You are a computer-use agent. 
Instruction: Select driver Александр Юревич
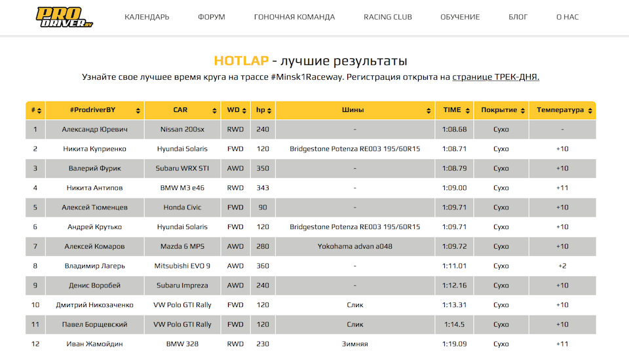click(94, 130)
